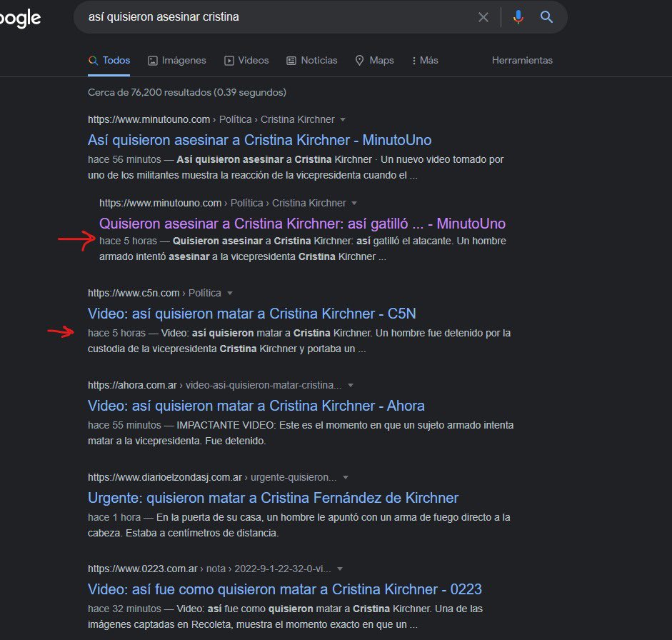Click the Google logo

click(x=20, y=18)
